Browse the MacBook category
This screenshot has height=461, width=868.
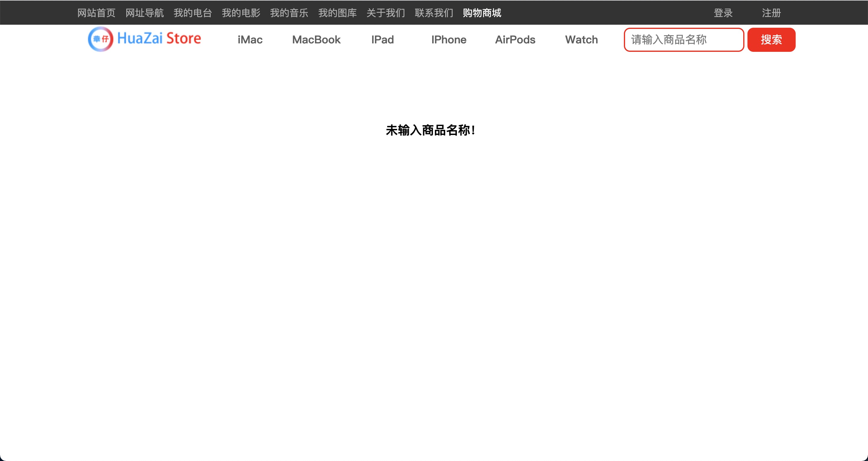316,40
